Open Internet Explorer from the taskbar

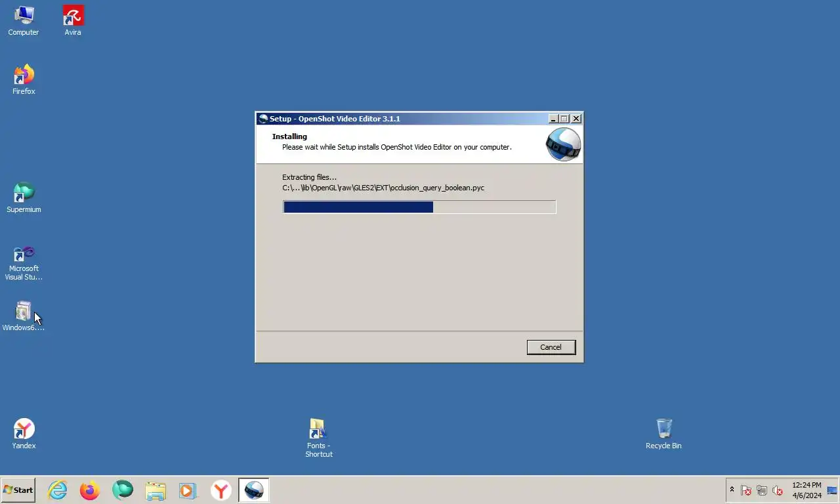(x=58, y=490)
